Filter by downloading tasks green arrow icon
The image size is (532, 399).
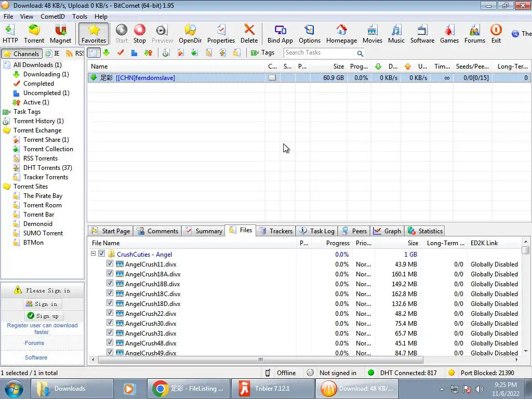(x=106, y=52)
